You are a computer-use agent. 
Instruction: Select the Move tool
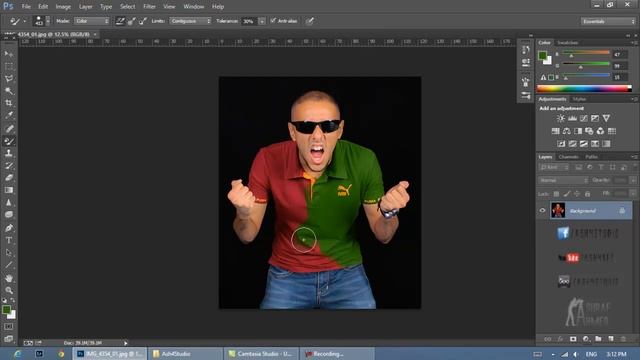pyautogui.click(x=9, y=54)
